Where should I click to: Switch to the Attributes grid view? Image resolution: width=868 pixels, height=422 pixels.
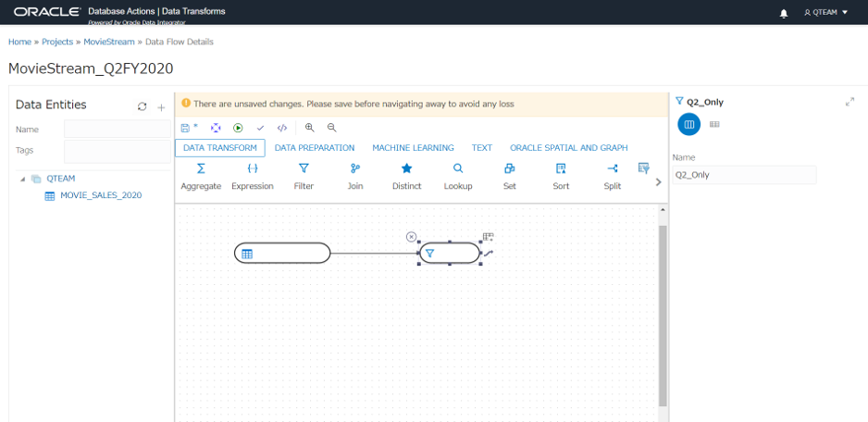pyautogui.click(x=714, y=124)
